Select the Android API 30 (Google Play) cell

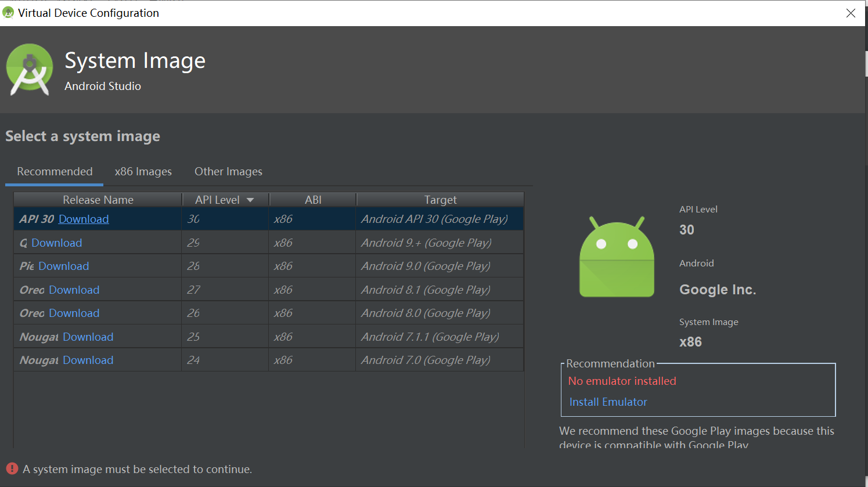[x=440, y=219]
